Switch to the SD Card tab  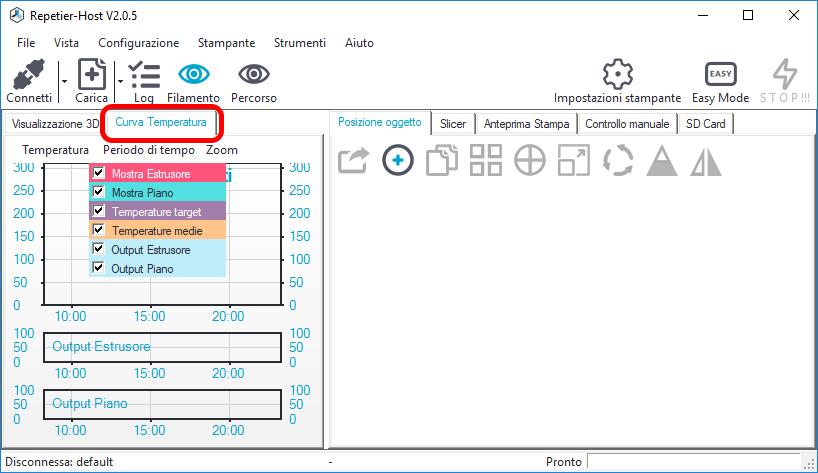coord(705,124)
